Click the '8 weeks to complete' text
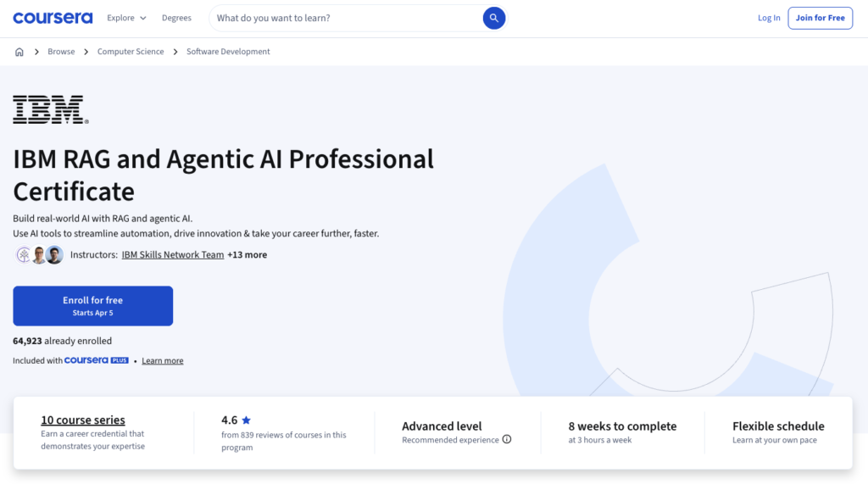Image resolution: width=868 pixels, height=484 pixels. [622, 426]
